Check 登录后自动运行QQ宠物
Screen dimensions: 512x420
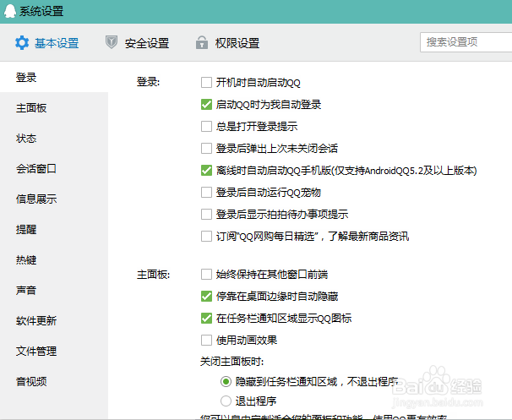pos(206,193)
